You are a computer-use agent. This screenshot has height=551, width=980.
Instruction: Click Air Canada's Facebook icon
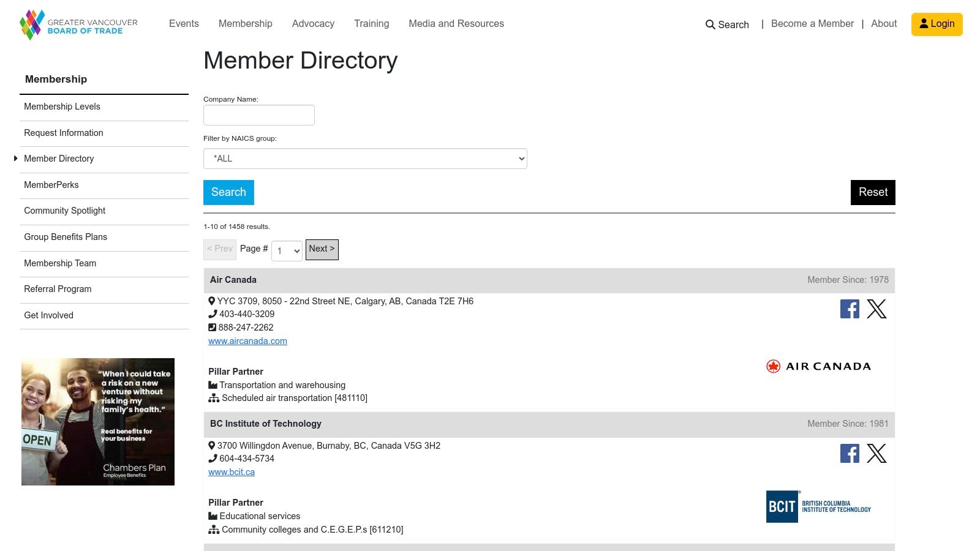[850, 309]
